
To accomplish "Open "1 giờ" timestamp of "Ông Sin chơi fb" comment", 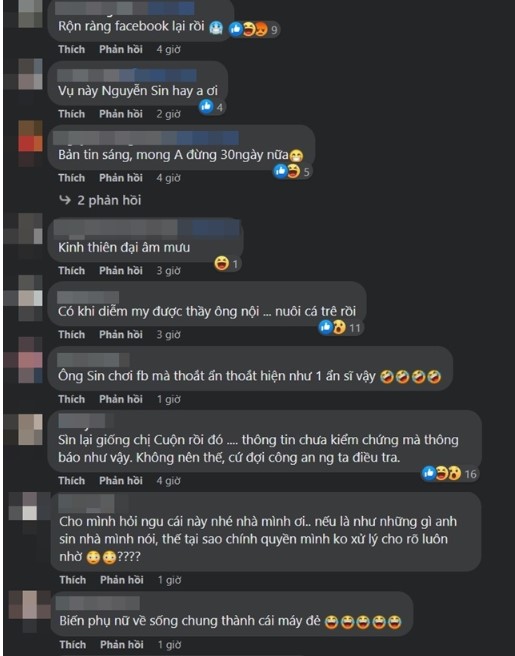I will (169, 400).
